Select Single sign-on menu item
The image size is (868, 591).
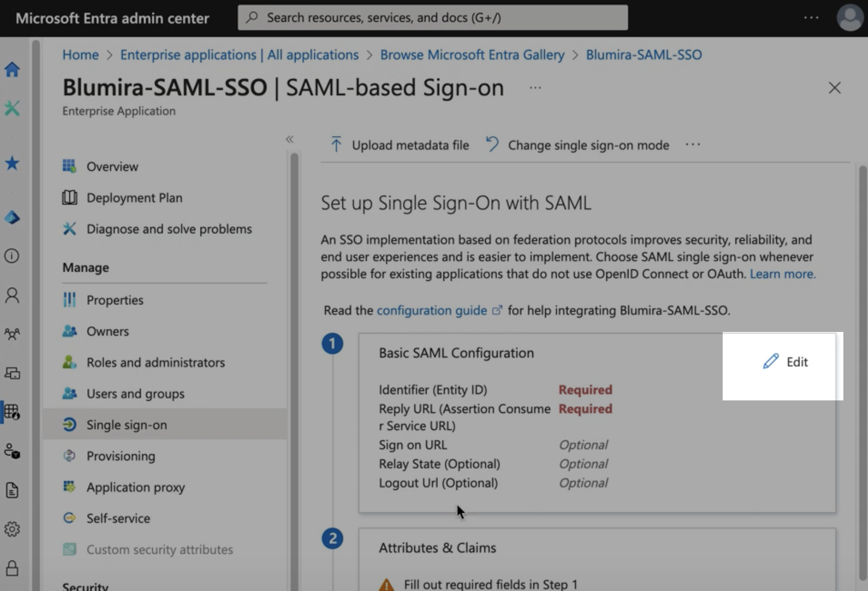coord(165,425)
